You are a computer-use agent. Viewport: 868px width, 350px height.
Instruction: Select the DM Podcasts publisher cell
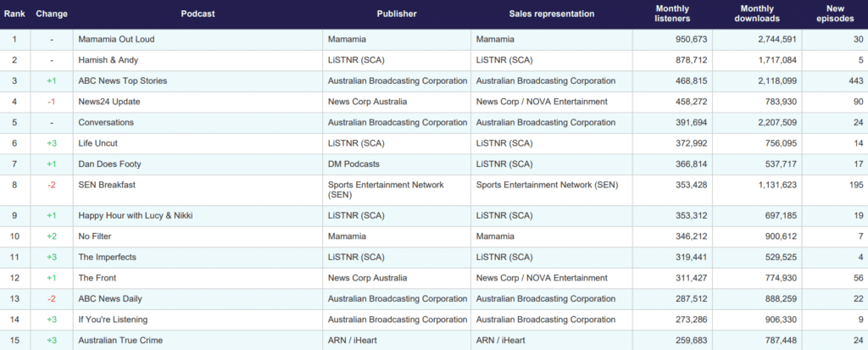click(x=355, y=164)
